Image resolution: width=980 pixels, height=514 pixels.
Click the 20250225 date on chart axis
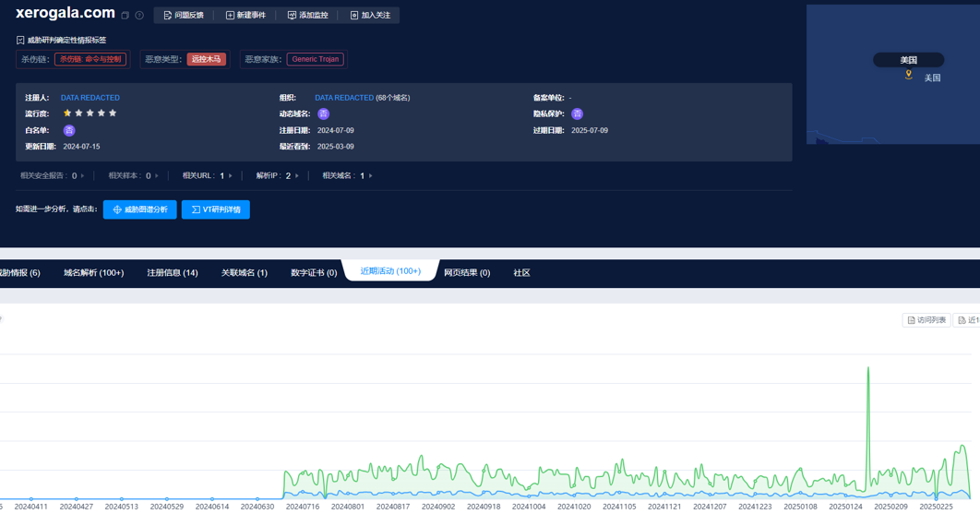(937, 507)
